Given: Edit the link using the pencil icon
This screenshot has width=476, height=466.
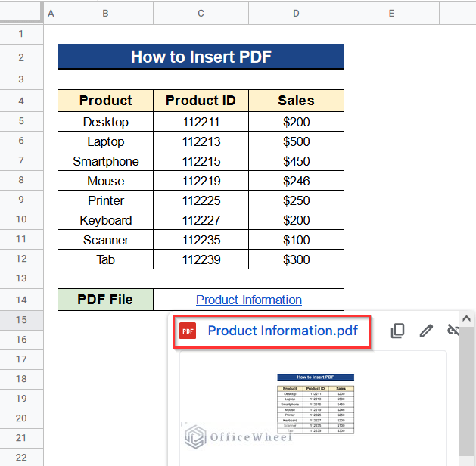Looking at the screenshot, I should pos(426,331).
